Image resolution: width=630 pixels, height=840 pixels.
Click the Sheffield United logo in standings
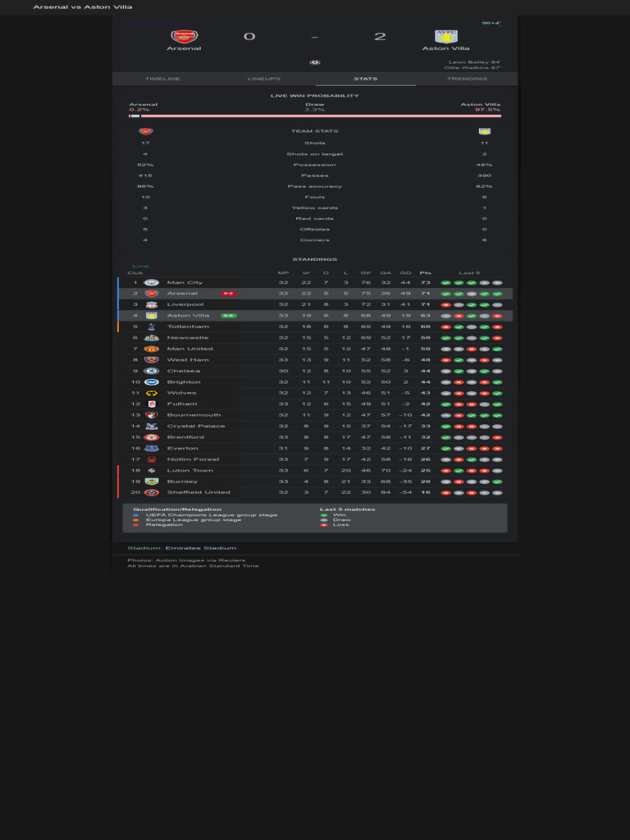(x=152, y=492)
